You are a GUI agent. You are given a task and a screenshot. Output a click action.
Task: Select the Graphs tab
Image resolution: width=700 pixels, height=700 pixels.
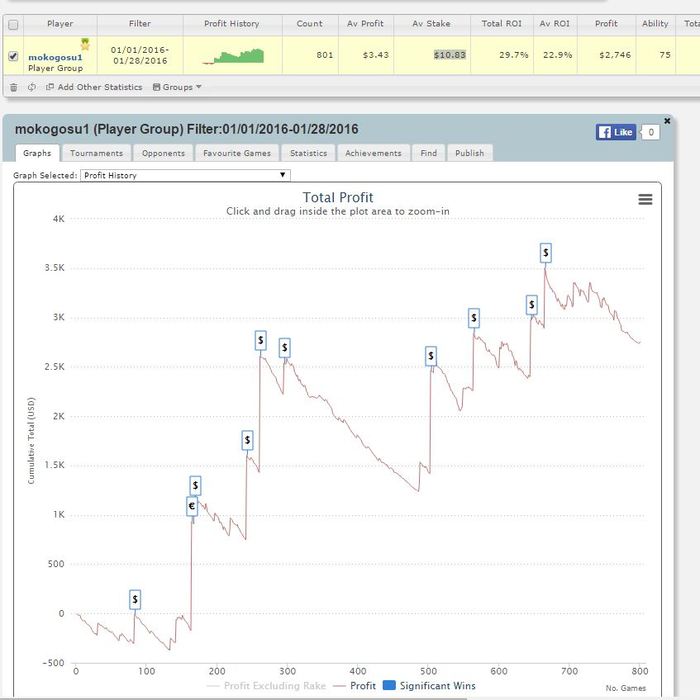point(37,153)
